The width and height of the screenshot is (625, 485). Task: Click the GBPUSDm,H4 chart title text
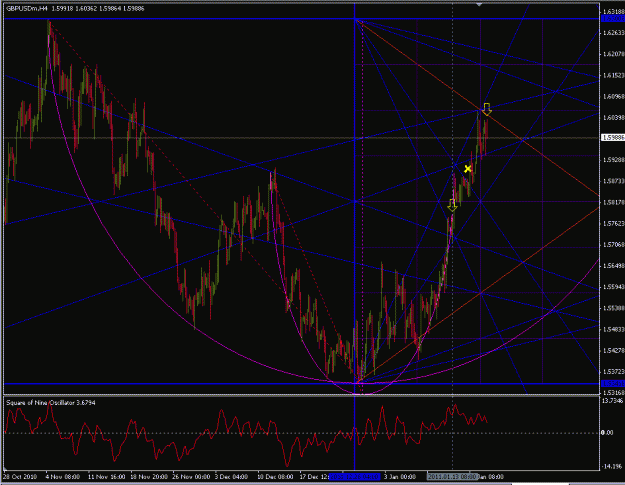pos(27,8)
